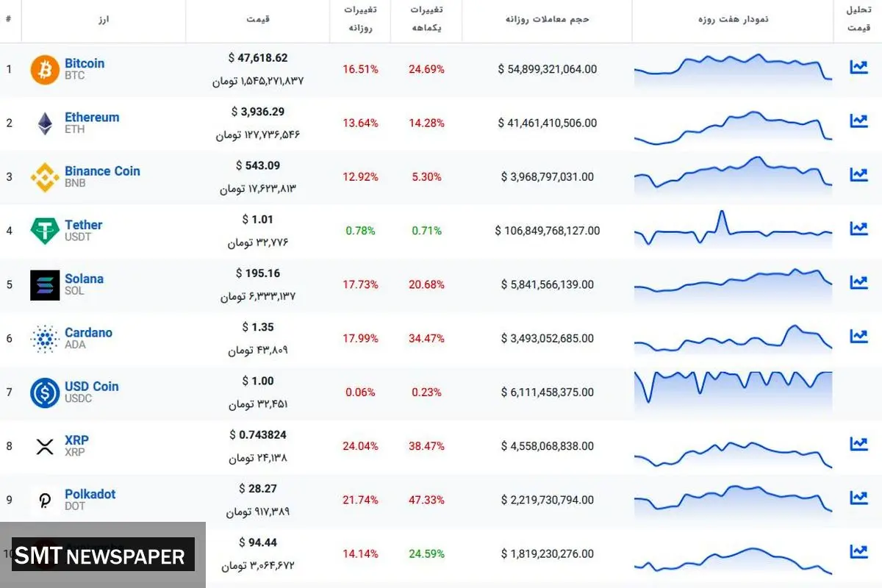
Task: Open analysis icon in the $94.44 row
Action: tap(858, 551)
